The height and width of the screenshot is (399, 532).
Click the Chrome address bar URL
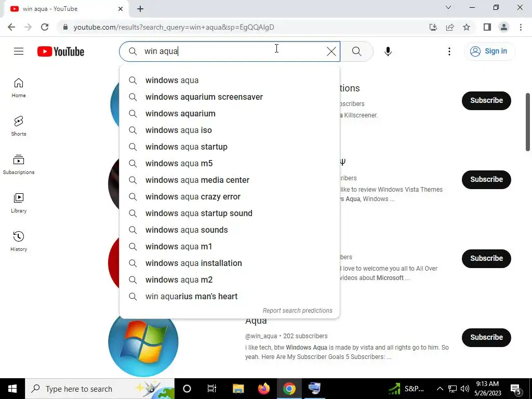[174, 27]
